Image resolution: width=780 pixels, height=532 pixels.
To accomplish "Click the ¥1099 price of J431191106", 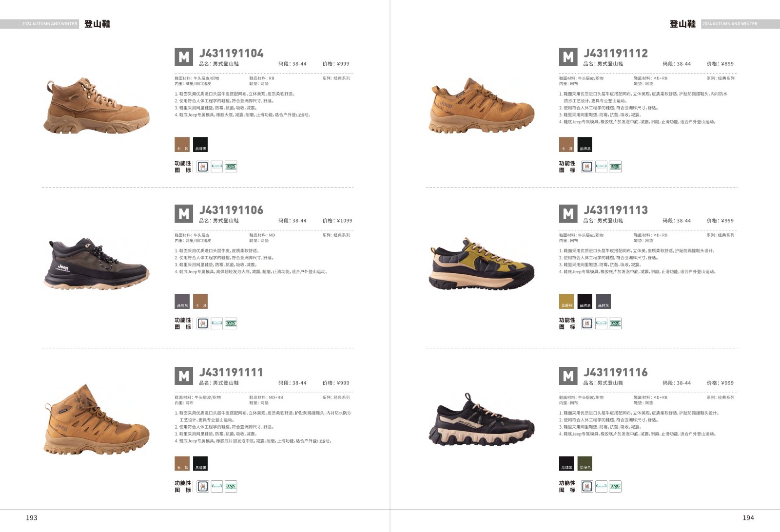I will coord(344,221).
